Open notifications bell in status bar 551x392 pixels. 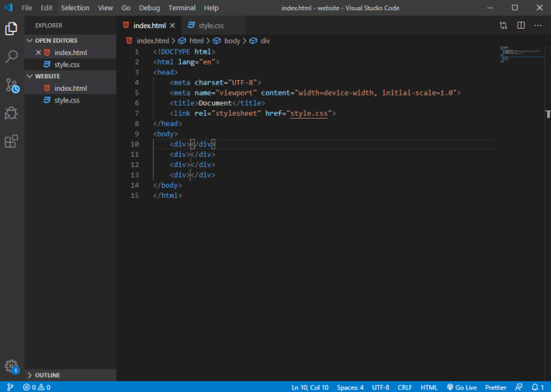tap(537, 387)
